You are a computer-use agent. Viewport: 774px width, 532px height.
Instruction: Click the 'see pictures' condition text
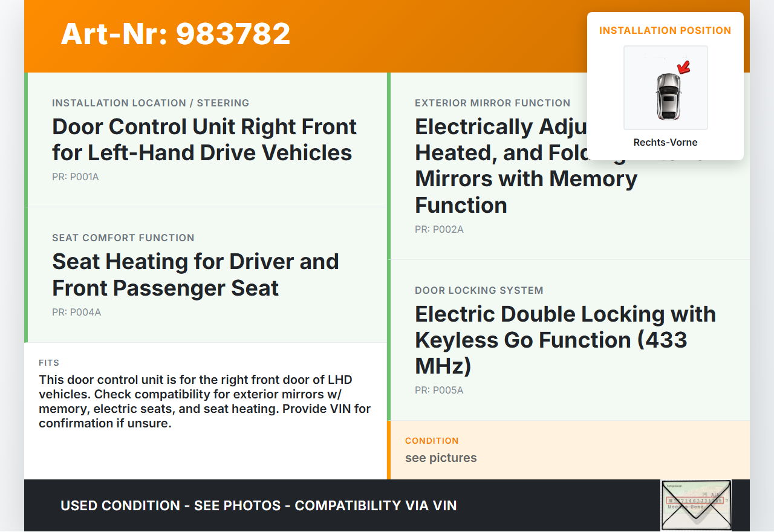[441, 458]
